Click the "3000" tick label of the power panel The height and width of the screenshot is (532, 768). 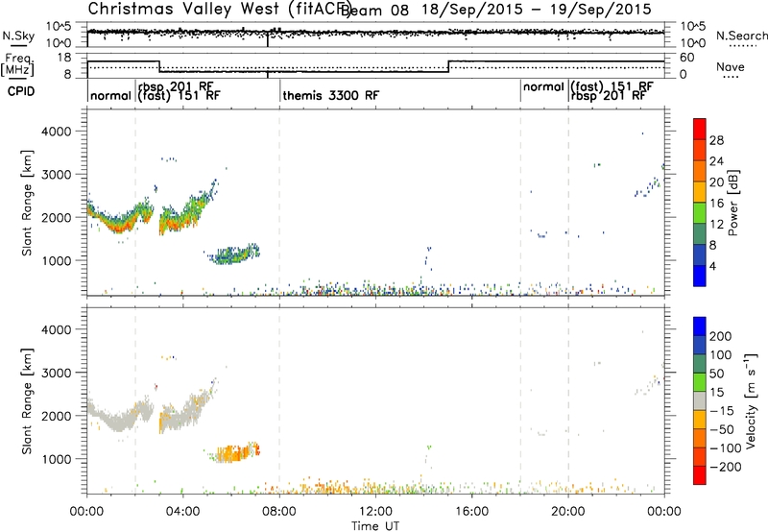[56, 175]
